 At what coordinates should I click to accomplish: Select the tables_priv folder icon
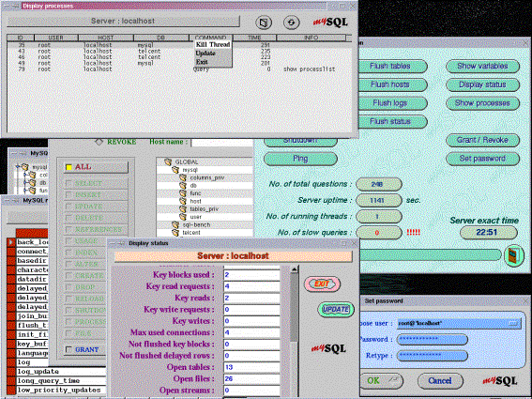click(x=183, y=208)
